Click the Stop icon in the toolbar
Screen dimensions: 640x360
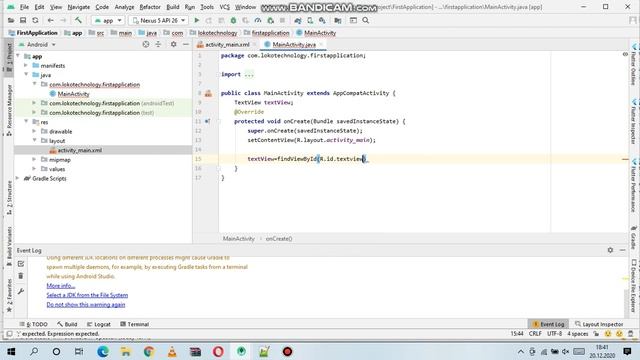pos(282,20)
